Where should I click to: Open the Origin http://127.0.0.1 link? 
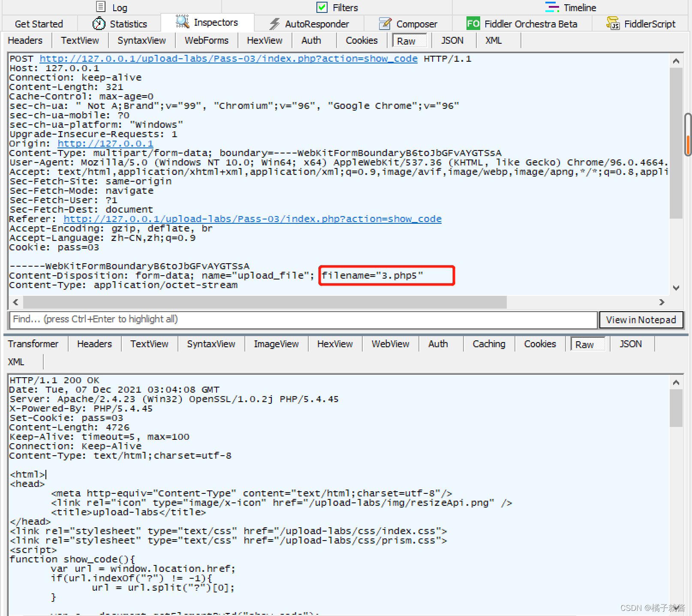pyautogui.click(x=105, y=143)
